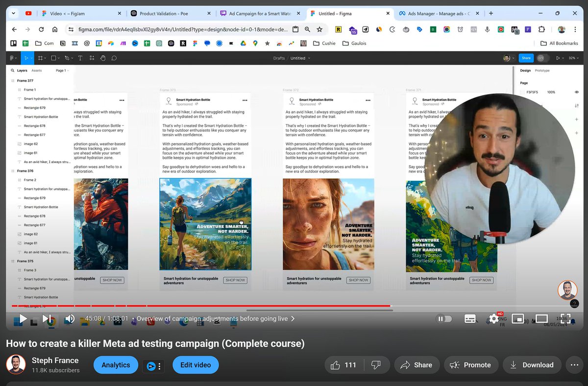Click the Present play icon in Figma

(558, 58)
